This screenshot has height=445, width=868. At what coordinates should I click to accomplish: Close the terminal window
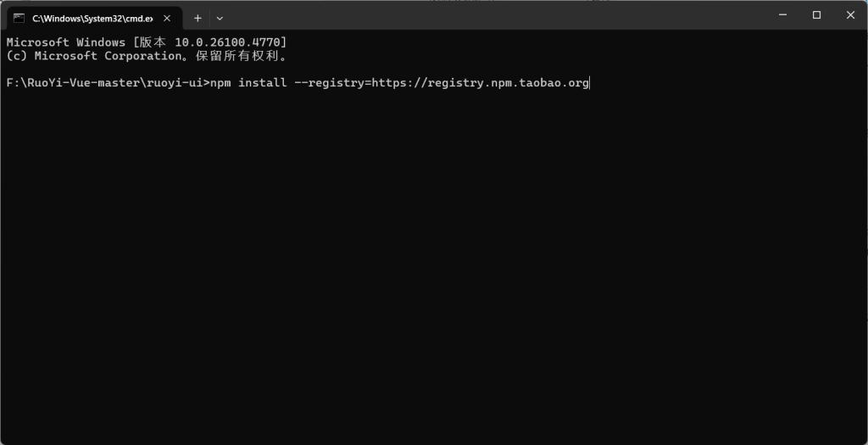850,14
